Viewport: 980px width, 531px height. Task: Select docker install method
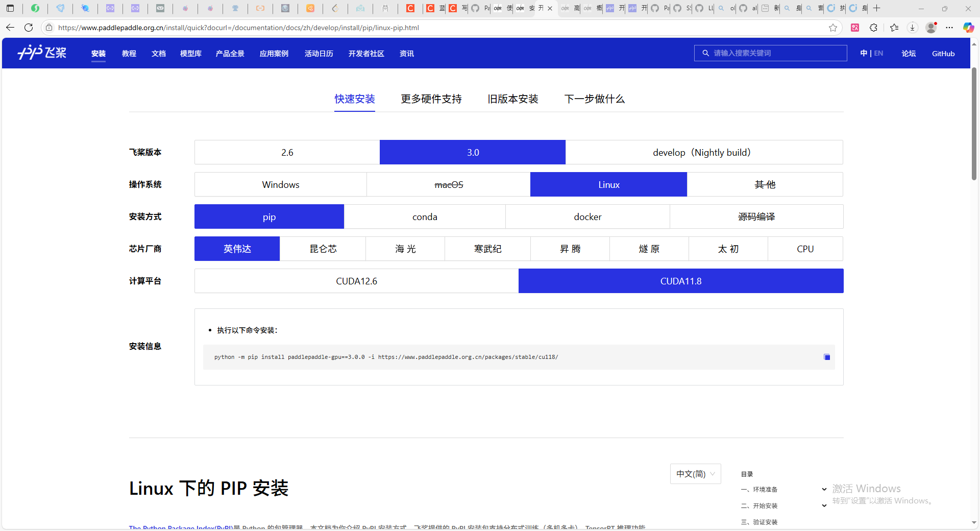click(x=587, y=216)
